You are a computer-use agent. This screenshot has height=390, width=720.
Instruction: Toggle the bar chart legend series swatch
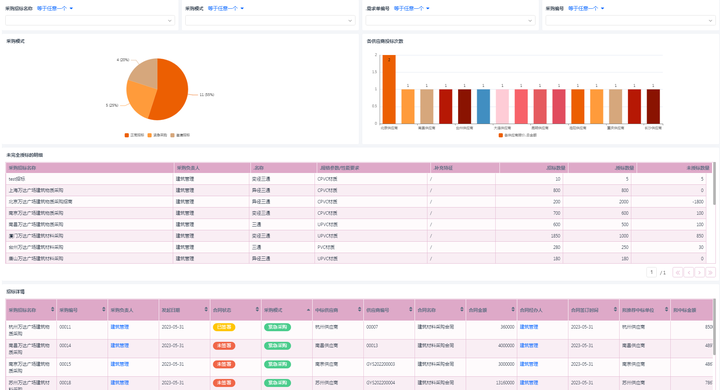[501, 135]
